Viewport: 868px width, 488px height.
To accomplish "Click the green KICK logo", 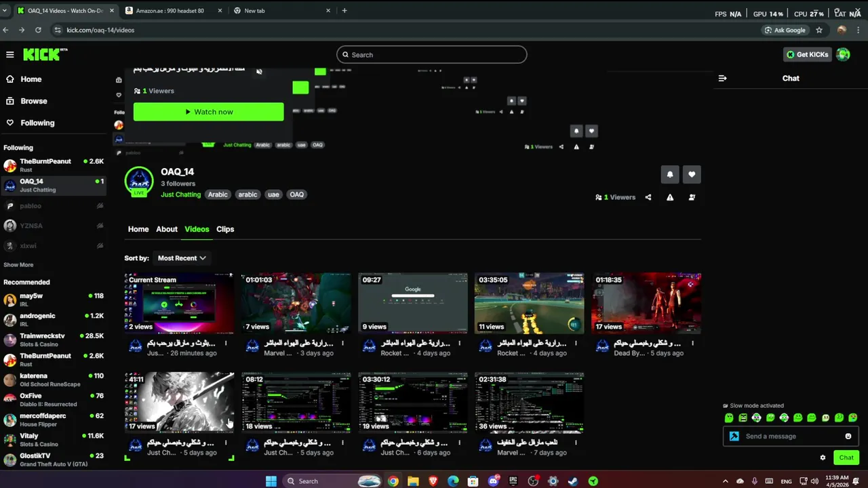I will [x=45, y=54].
